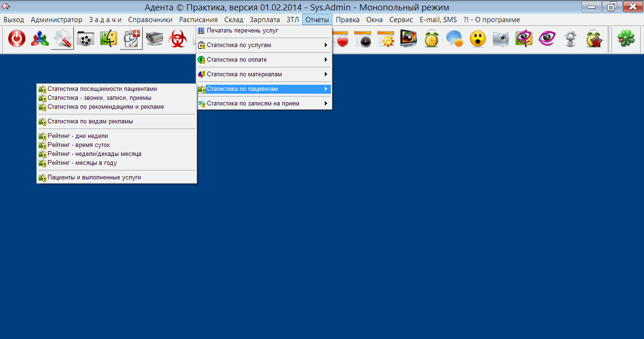
Task: Click the green ICQ flower icon
Action: (626, 39)
